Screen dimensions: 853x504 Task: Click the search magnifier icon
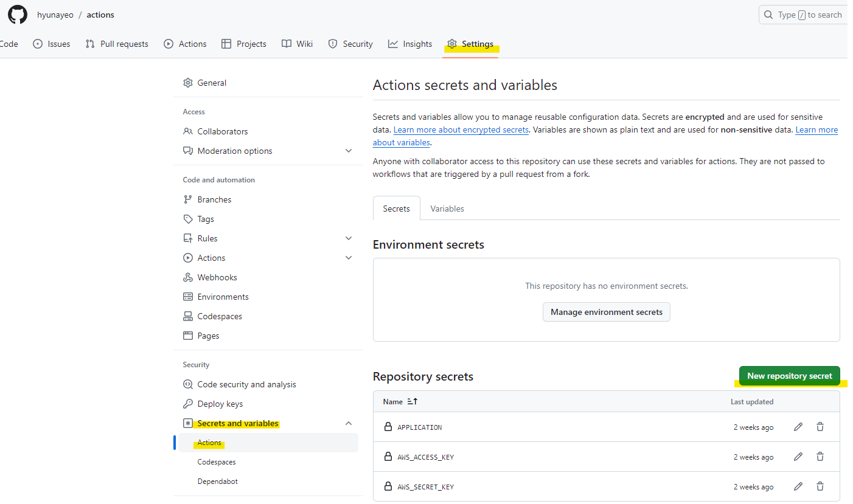coord(769,15)
